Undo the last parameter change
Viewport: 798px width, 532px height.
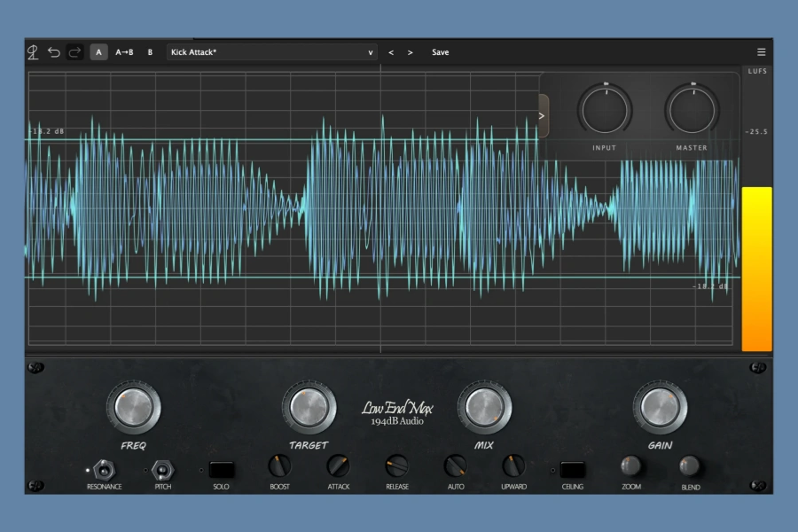tap(54, 52)
